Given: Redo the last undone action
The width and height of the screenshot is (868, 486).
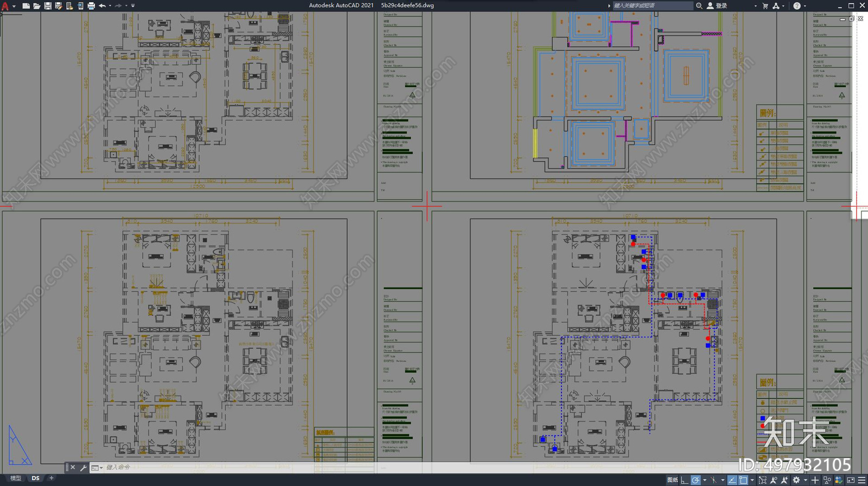Looking at the screenshot, I should point(118,6).
